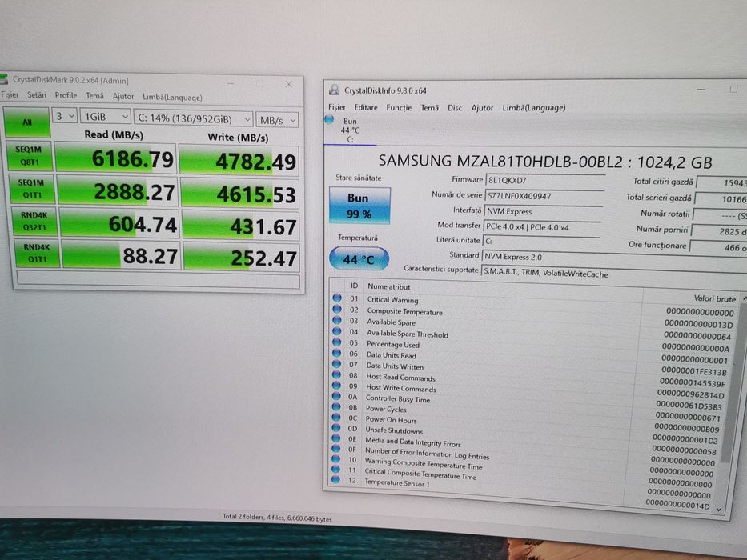Viewport: 747px width, 560px height.
Task: Click the CrystalDiskMark title bar icon
Action: click(x=4, y=79)
